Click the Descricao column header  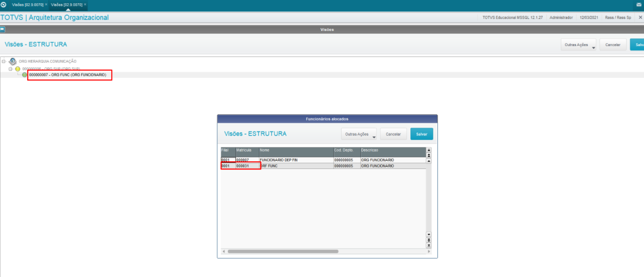point(393,152)
